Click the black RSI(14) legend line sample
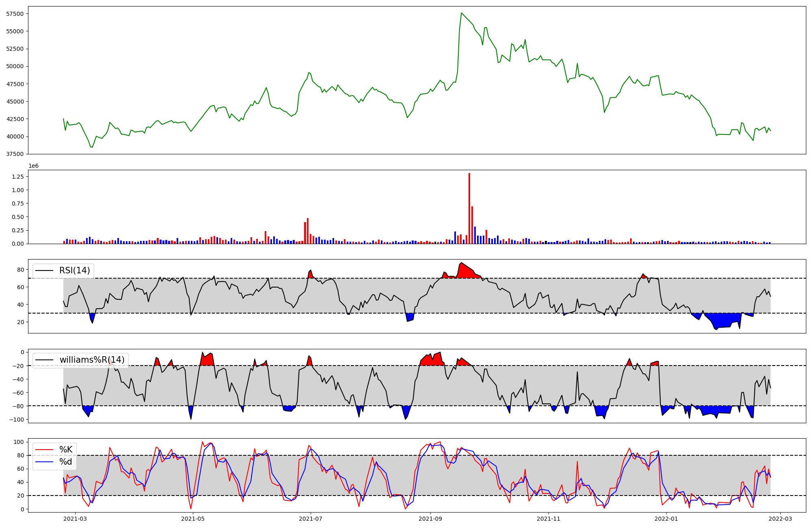812x528 pixels. coord(44,270)
